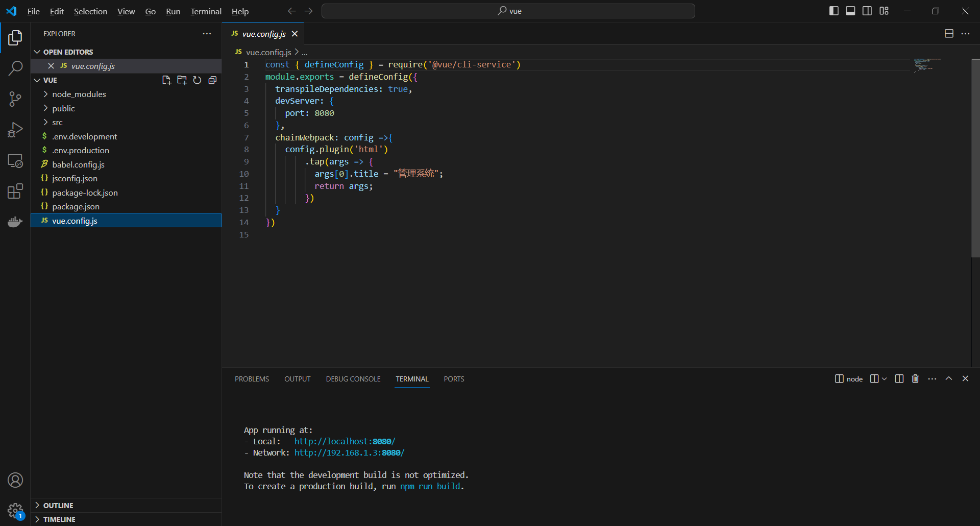The height and width of the screenshot is (526, 980).
Task: Open terminal panel more actions
Action: [x=932, y=379]
